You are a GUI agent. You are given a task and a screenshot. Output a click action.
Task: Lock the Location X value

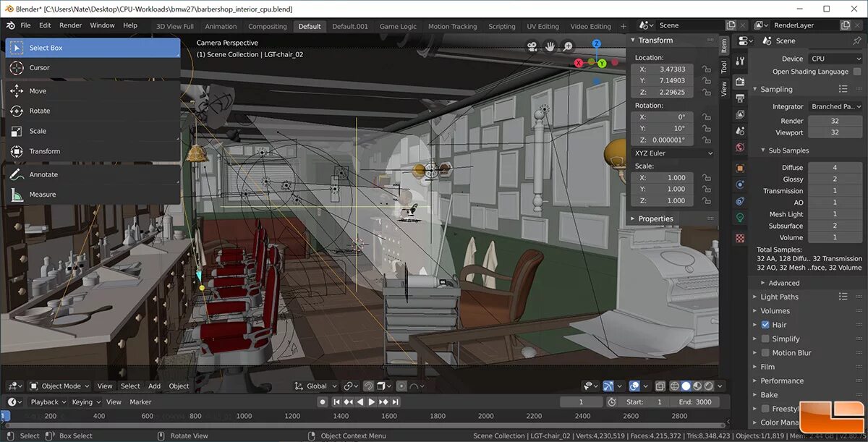[707, 69]
